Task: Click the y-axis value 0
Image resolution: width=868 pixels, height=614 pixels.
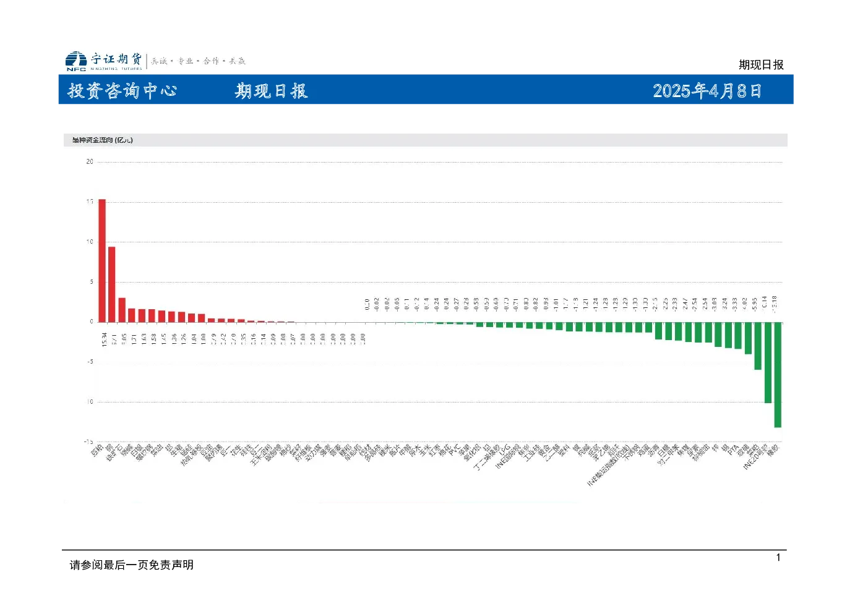Action: pos(92,322)
